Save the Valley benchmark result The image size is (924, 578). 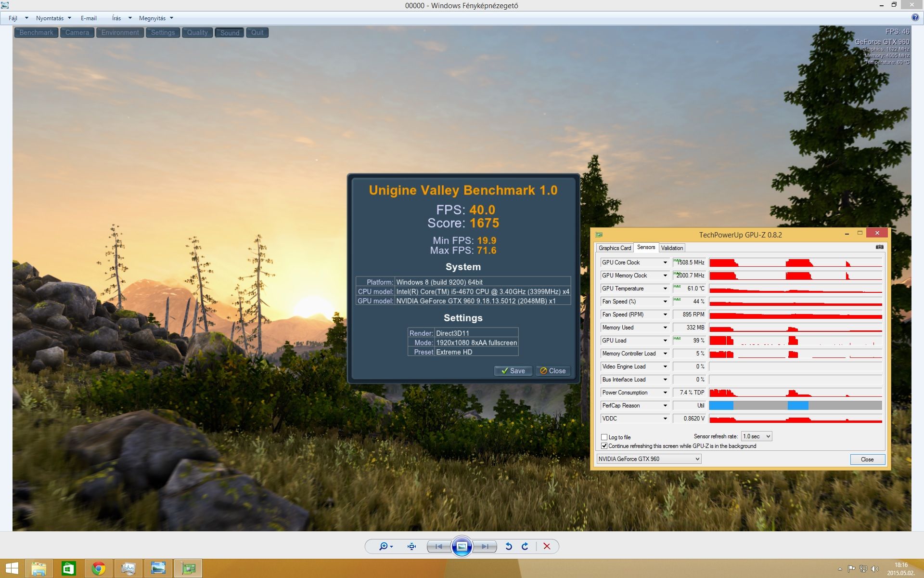tap(513, 371)
